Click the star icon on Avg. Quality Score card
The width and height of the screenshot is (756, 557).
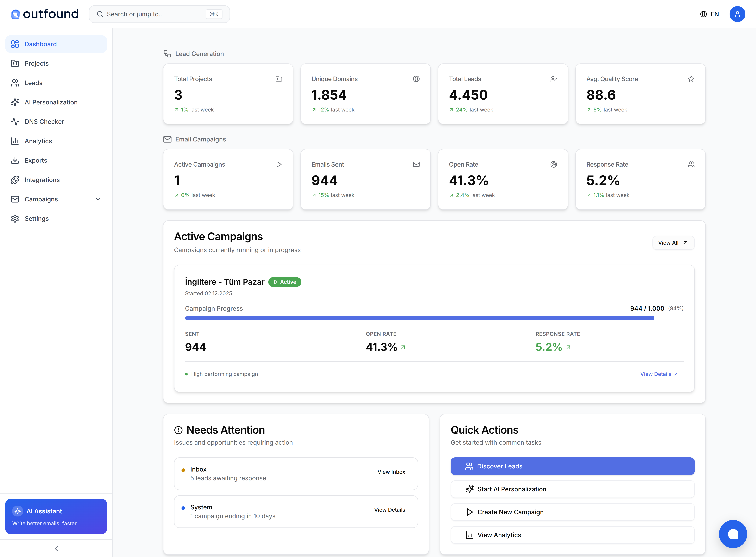pos(691,79)
